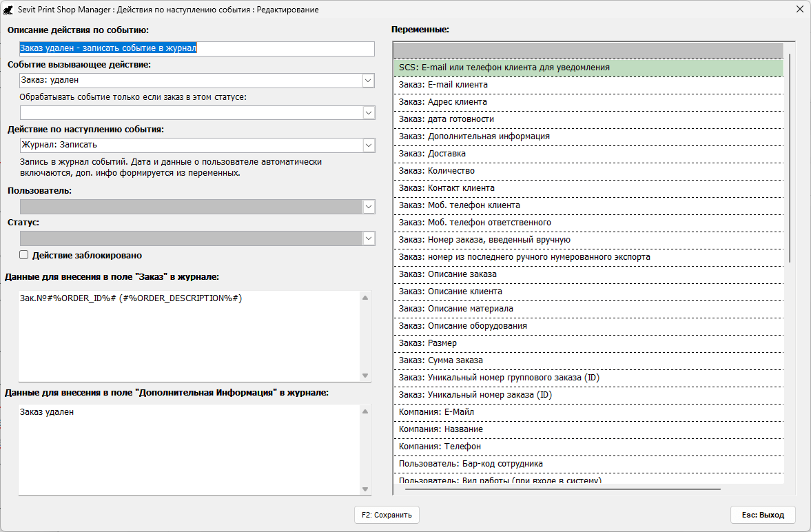
Task: Click into the 'Заказ' journal data text area
Action: click(x=189, y=336)
